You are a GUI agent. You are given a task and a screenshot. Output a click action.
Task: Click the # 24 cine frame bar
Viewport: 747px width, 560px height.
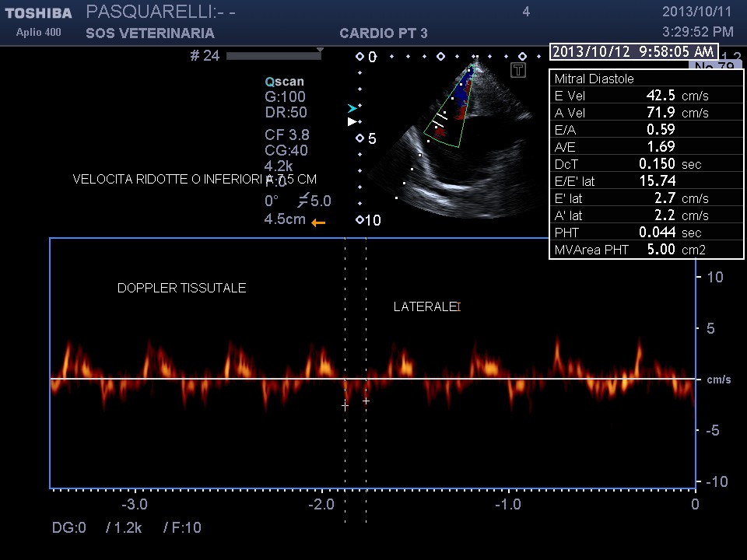pos(272,56)
